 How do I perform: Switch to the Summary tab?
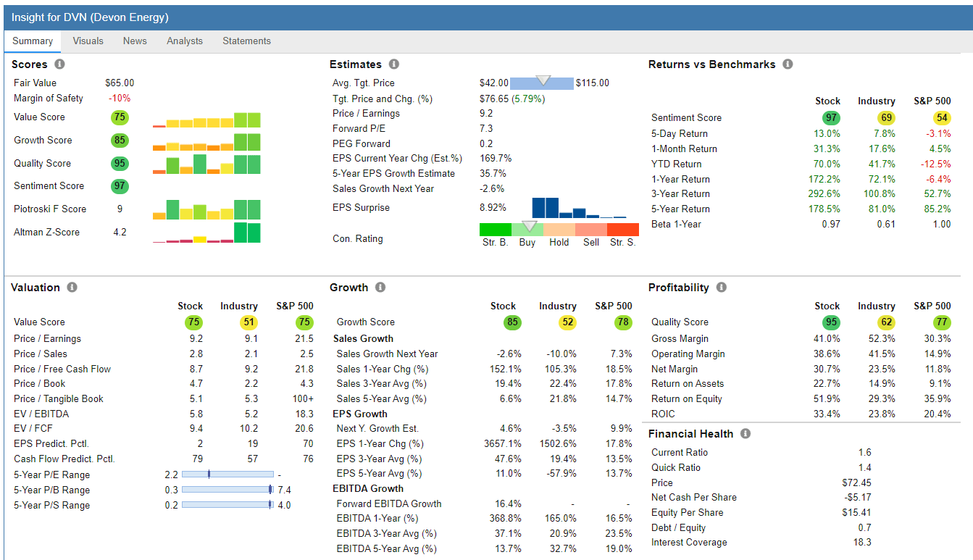point(33,41)
